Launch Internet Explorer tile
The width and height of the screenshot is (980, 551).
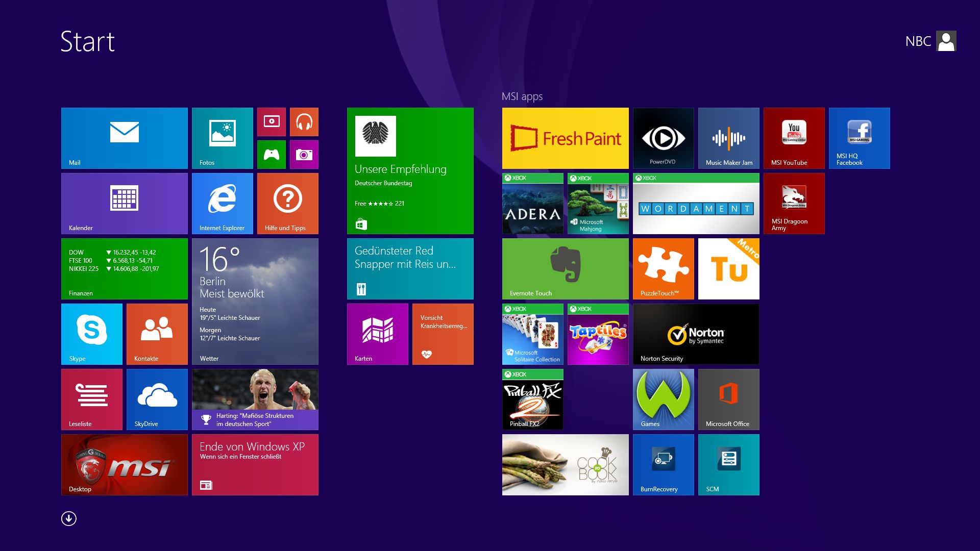click(x=222, y=203)
